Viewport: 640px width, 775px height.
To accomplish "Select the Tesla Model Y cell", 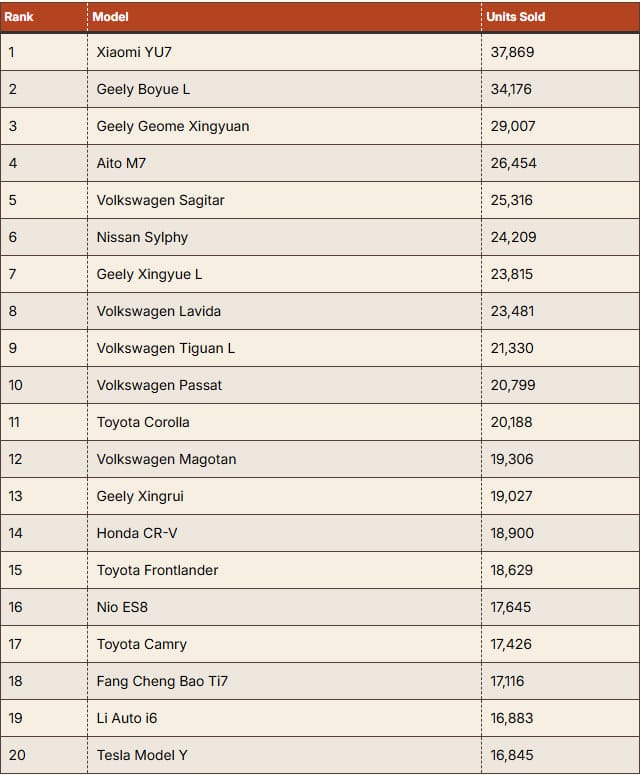I will click(x=142, y=755).
